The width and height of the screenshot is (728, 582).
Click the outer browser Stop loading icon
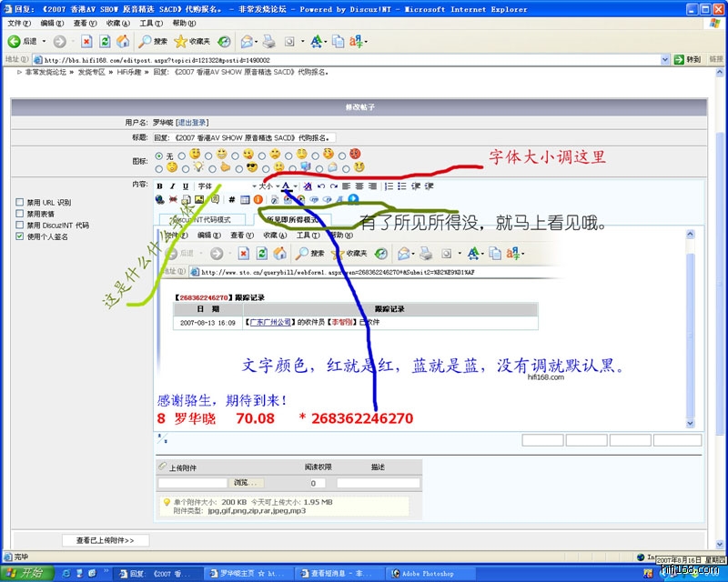point(86,41)
